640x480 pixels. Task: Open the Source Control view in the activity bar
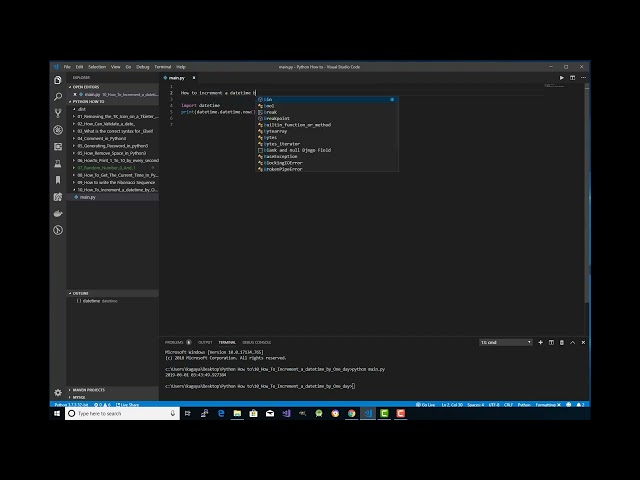tap(58, 113)
